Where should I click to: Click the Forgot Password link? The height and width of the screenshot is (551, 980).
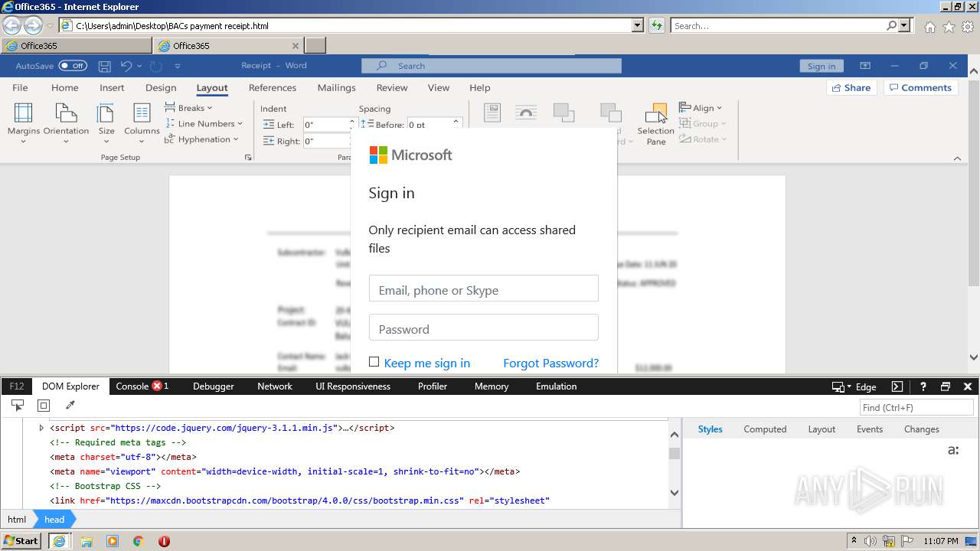click(550, 363)
